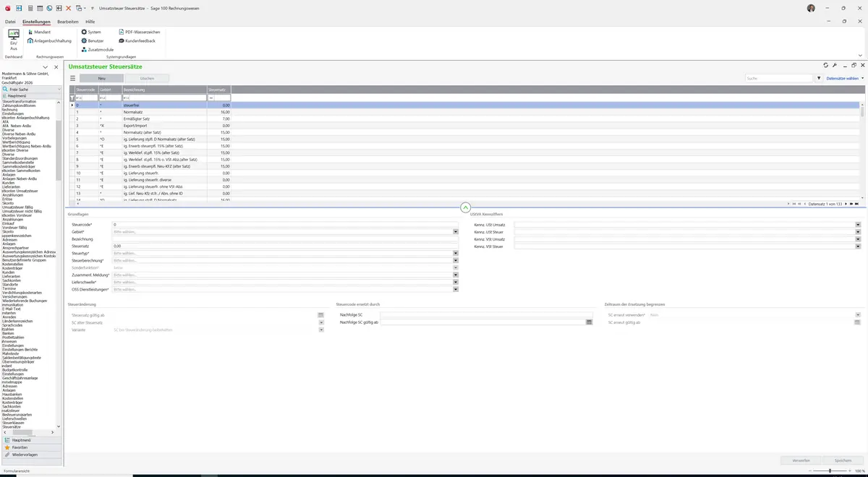The image size is (868, 477).
Task: Open PDF-Wasserzeichen settings
Action: (x=140, y=32)
